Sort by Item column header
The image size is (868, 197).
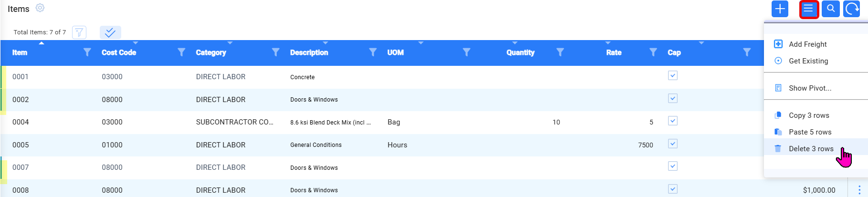(x=20, y=52)
